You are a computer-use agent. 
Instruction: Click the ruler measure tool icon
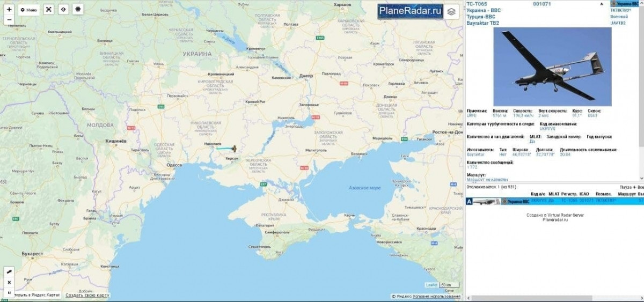pos(9,272)
